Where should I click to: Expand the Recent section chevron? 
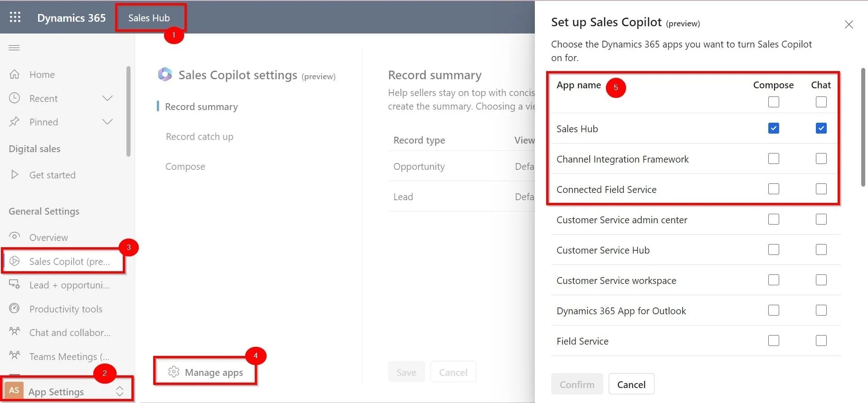[107, 98]
